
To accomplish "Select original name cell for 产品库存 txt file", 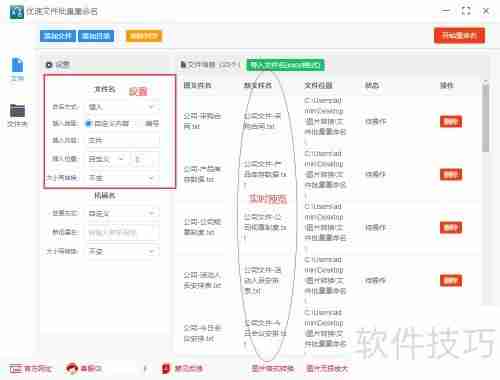I will (202, 174).
